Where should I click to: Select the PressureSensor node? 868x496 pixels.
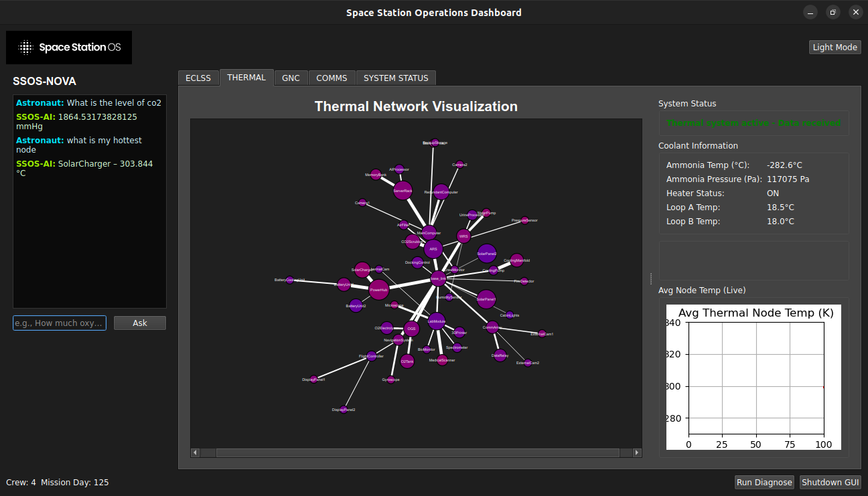[x=524, y=220]
